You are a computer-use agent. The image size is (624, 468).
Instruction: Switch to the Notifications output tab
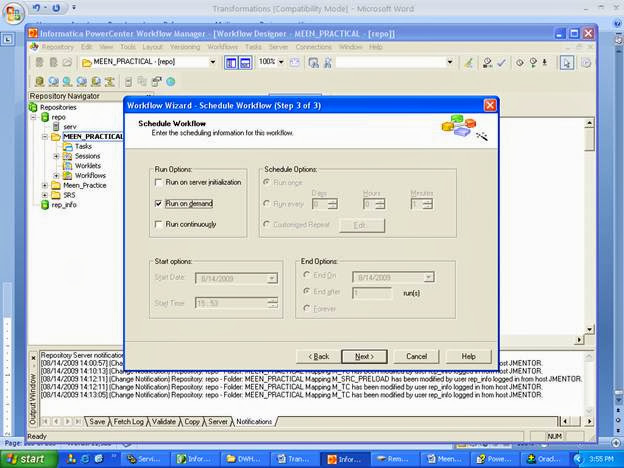point(254,421)
